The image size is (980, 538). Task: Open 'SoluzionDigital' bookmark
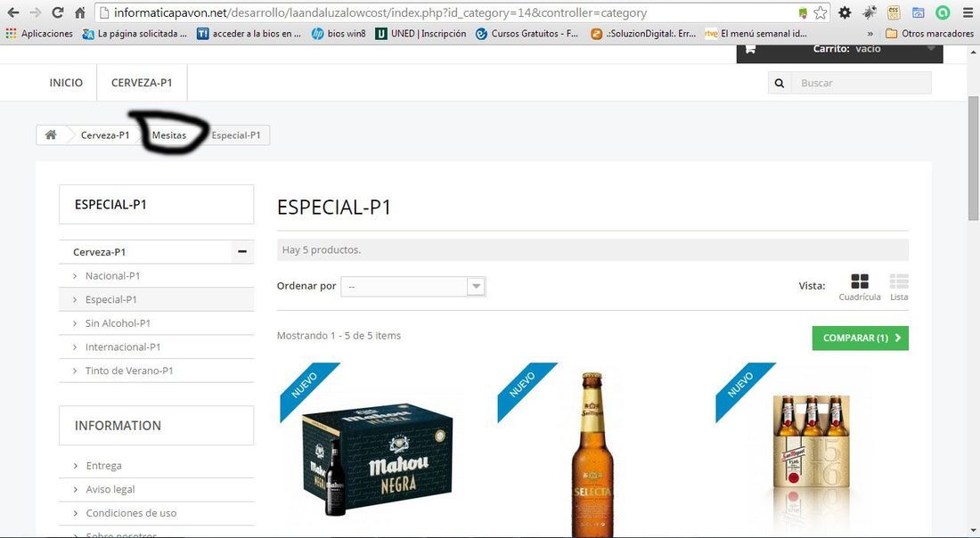(644, 34)
